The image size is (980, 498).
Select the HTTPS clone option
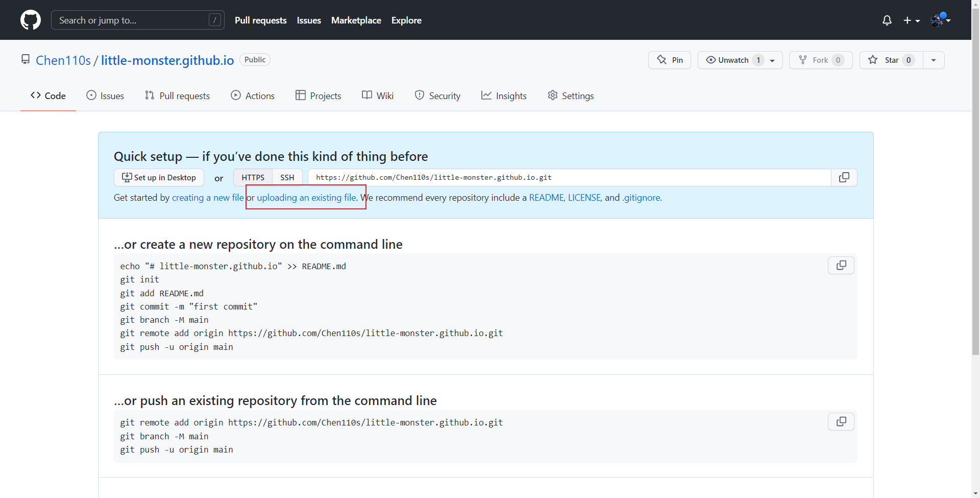[253, 177]
